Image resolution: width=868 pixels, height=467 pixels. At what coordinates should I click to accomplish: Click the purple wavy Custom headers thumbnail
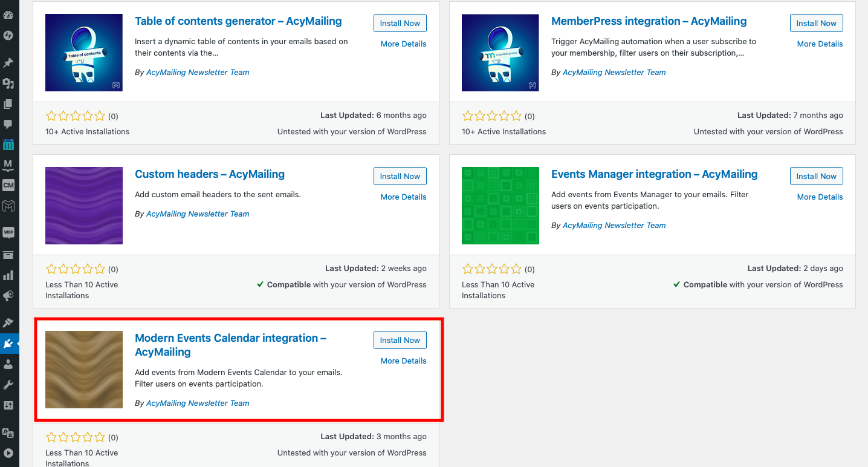[x=84, y=206]
